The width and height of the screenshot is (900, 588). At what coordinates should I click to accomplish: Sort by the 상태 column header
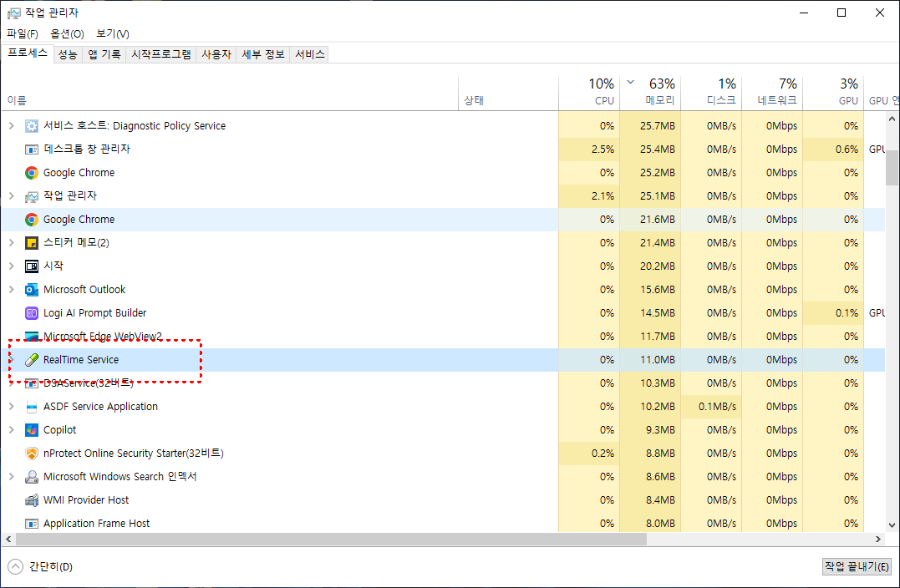coord(509,92)
